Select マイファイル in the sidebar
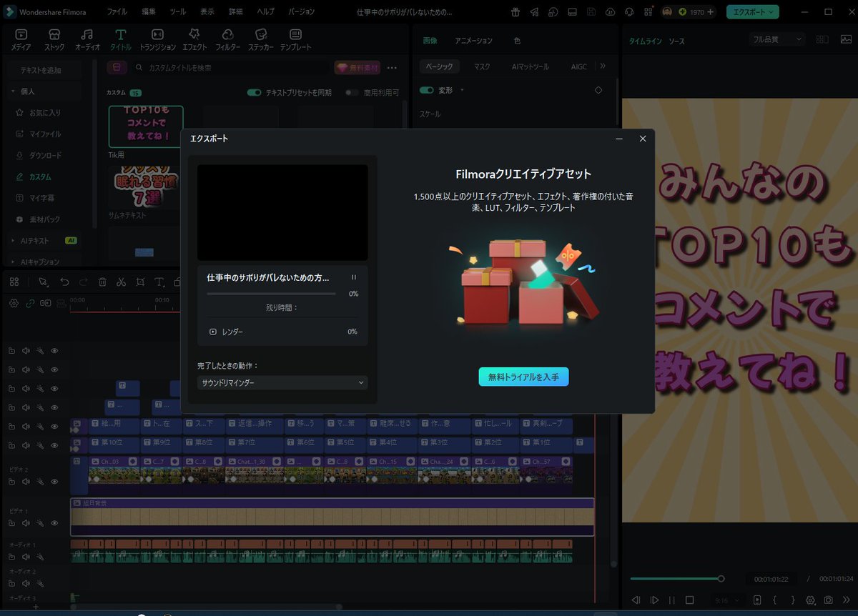The height and width of the screenshot is (616, 858). click(x=45, y=134)
